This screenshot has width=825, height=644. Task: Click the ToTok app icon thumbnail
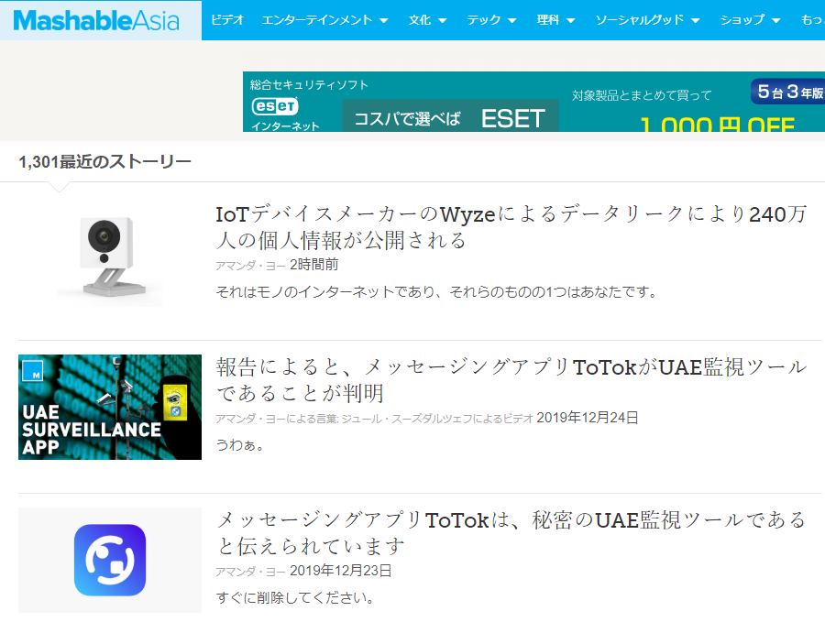tap(109, 561)
